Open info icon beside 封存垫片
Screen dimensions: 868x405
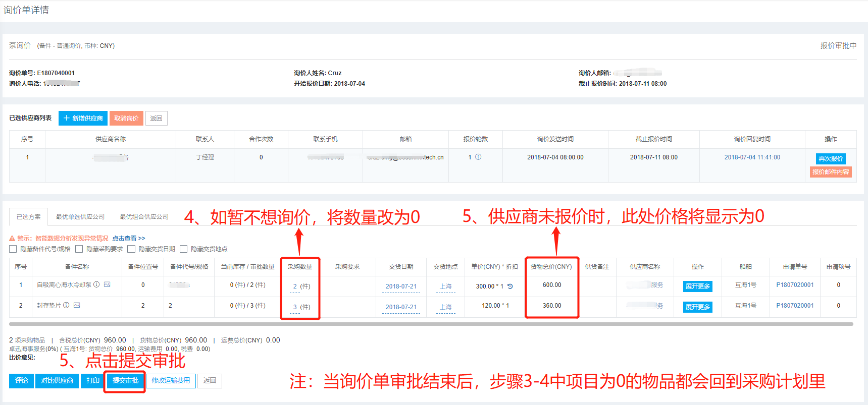66,305
